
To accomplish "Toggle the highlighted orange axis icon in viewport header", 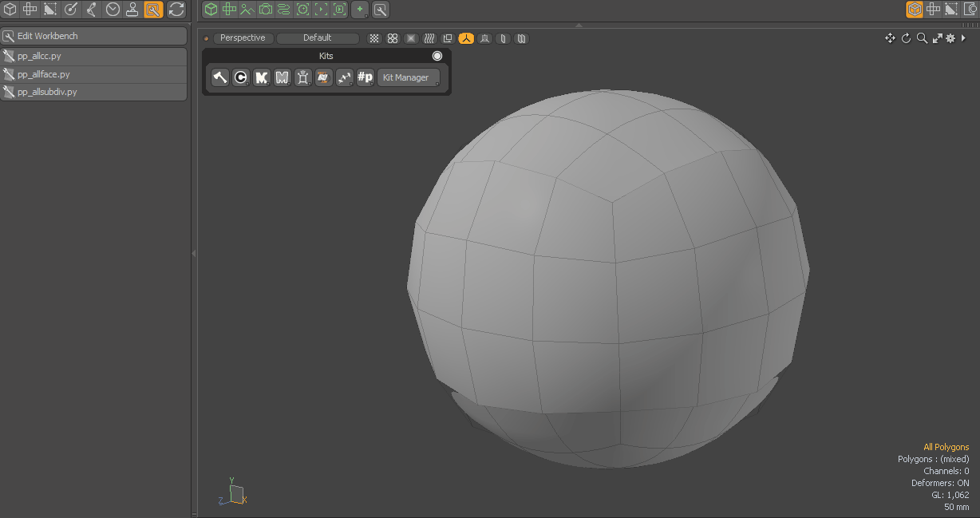I will pyautogui.click(x=466, y=38).
